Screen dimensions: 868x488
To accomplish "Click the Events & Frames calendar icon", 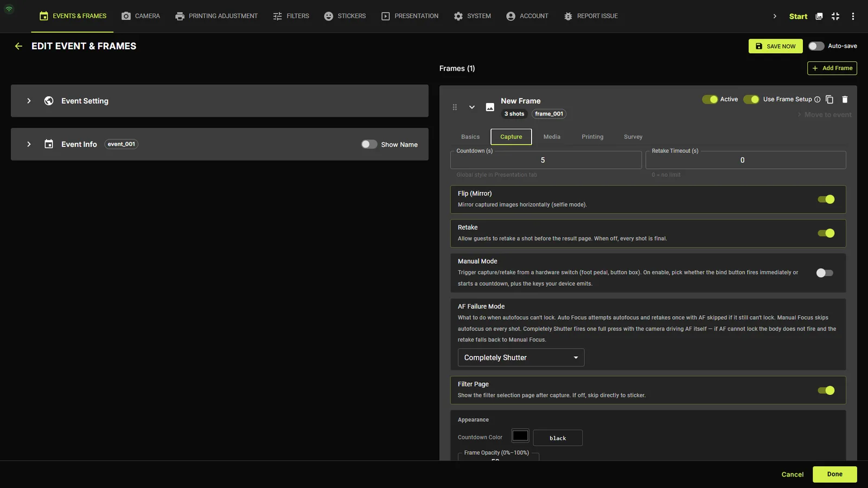I will click(x=44, y=16).
